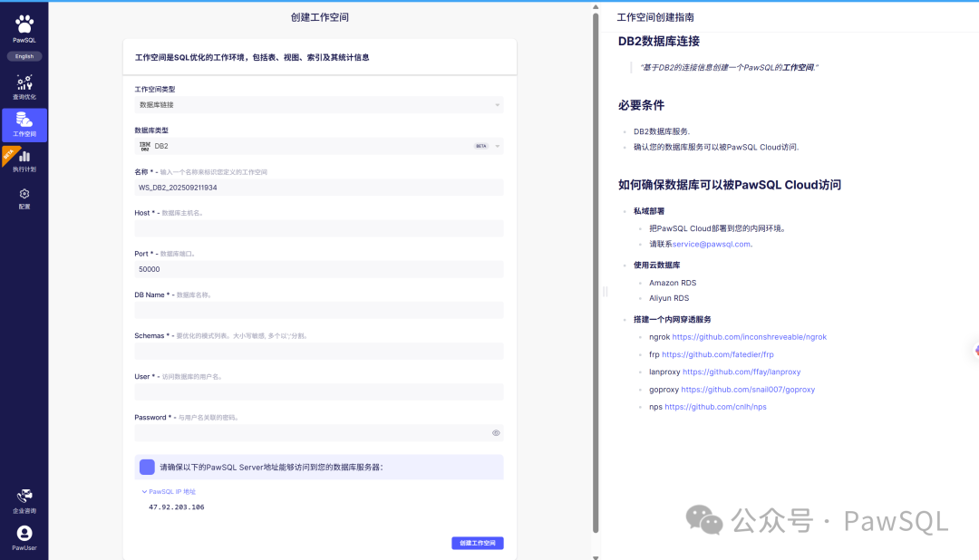Focus the User input field
Viewport: 979px width, 560px height.
click(318, 392)
